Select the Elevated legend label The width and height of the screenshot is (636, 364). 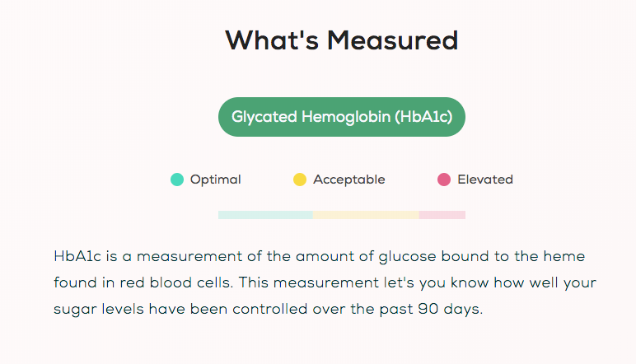click(484, 180)
